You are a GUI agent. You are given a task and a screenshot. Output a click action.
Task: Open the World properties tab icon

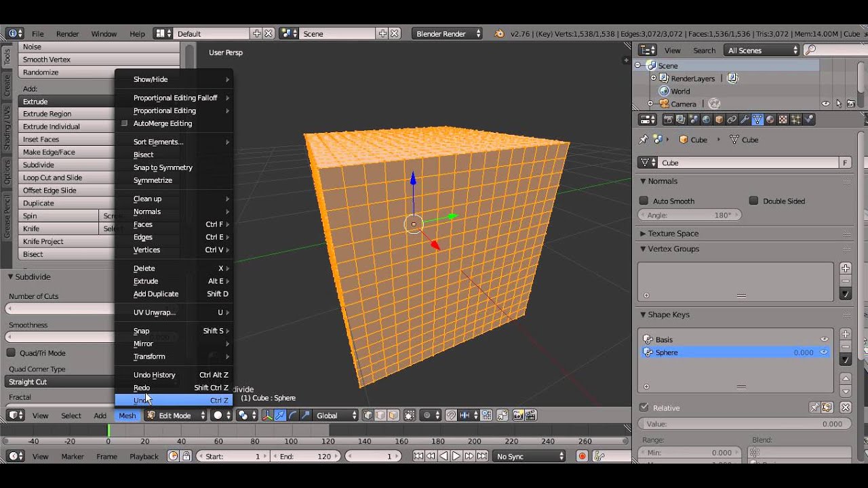pos(706,119)
